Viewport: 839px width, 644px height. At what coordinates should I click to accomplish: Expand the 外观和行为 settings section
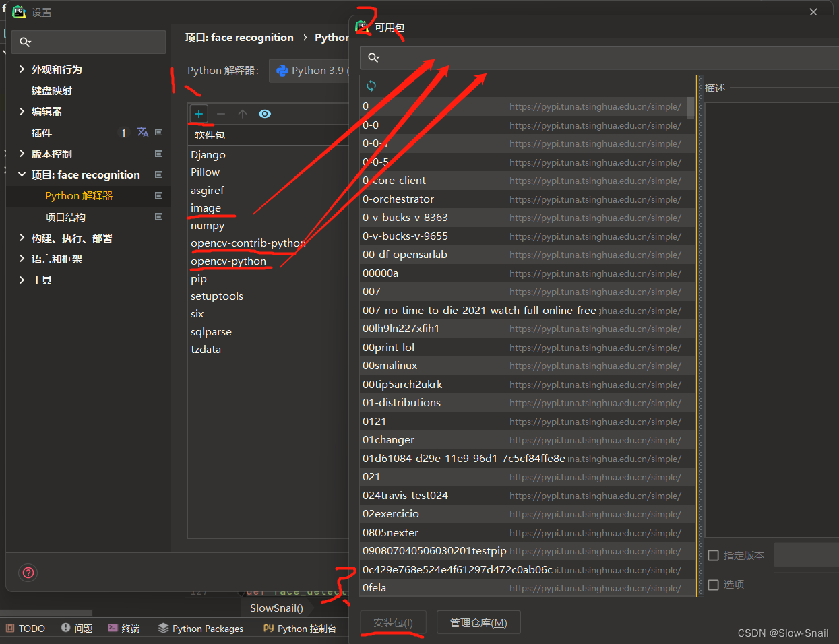coord(22,69)
